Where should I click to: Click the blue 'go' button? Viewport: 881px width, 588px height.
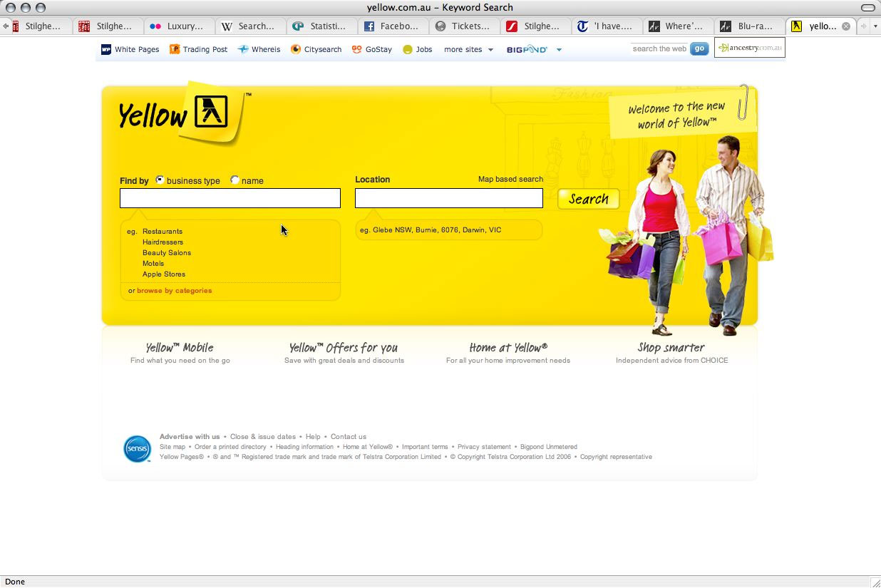pyautogui.click(x=699, y=48)
